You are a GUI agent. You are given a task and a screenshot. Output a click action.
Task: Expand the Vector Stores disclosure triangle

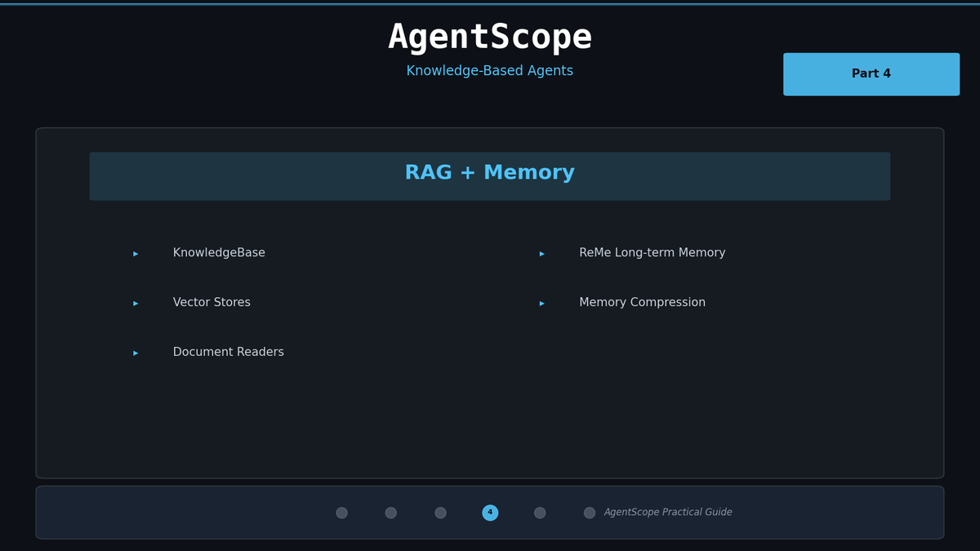tap(135, 303)
